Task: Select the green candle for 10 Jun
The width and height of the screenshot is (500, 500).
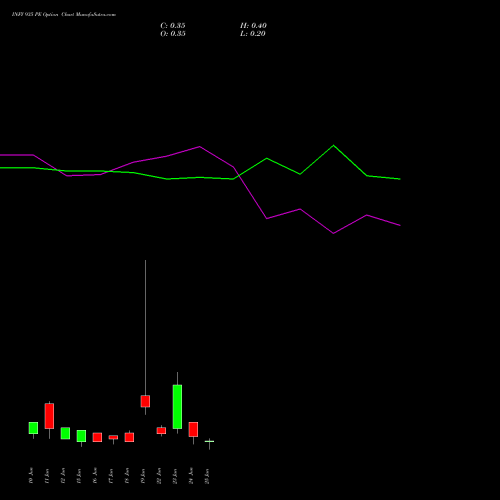Action: click(x=33, y=428)
